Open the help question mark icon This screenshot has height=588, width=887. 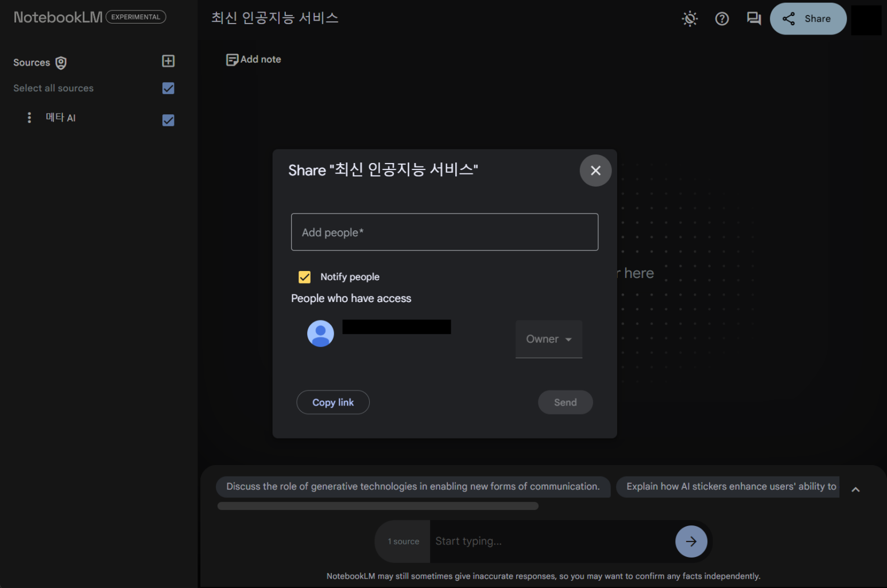pos(722,19)
